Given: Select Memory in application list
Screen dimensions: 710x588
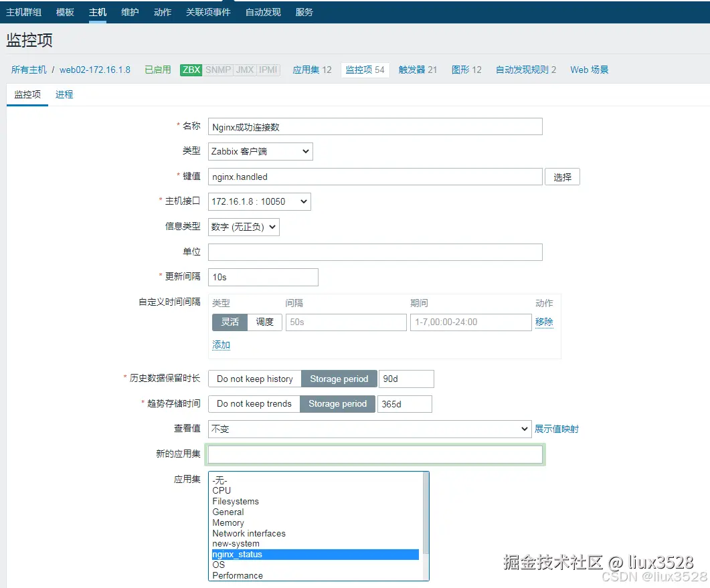Looking at the screenshot, I should point(315,523).
